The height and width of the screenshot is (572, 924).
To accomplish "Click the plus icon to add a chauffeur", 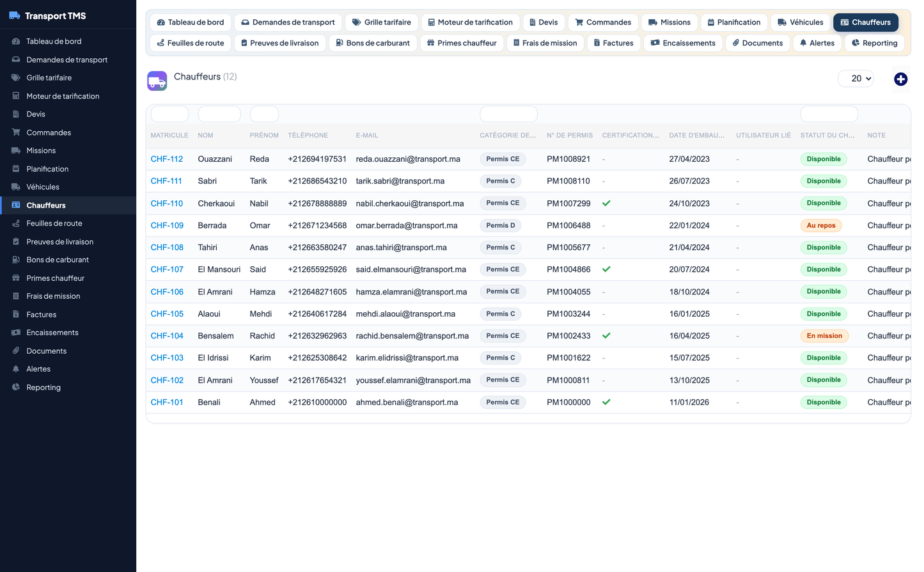I will 900,79.
